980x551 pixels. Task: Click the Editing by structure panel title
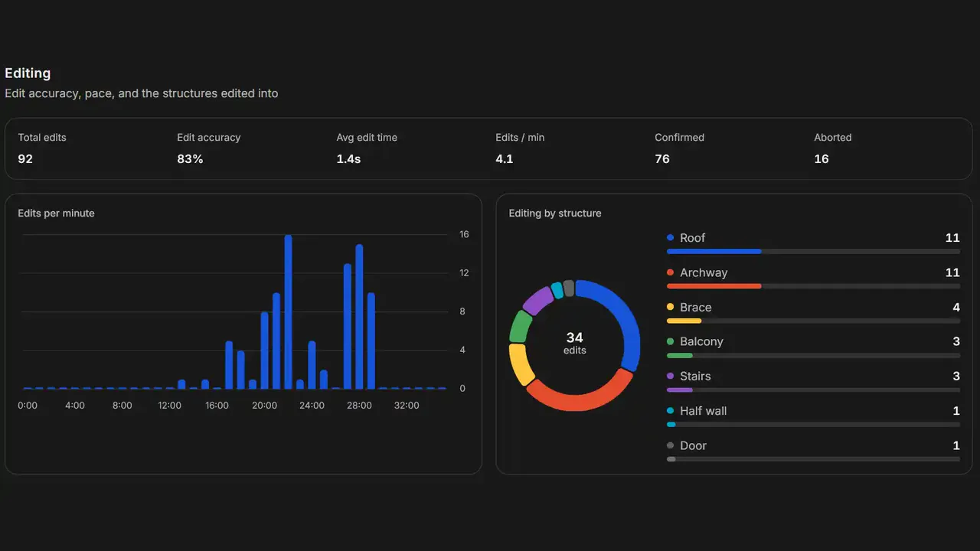(555, 214)
